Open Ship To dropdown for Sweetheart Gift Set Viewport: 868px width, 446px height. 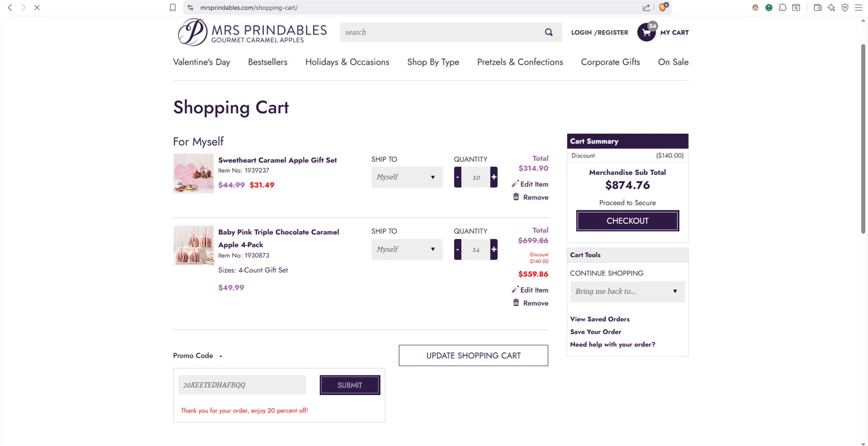click(407, 177)
